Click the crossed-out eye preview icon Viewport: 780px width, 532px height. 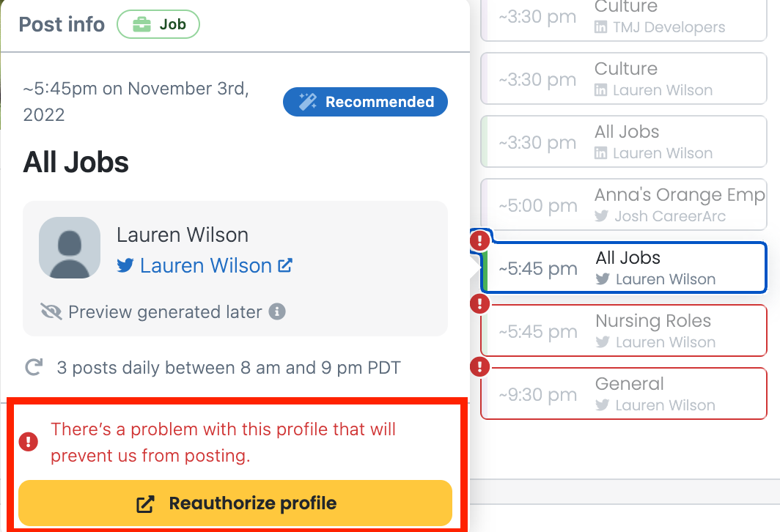(51, 312)
